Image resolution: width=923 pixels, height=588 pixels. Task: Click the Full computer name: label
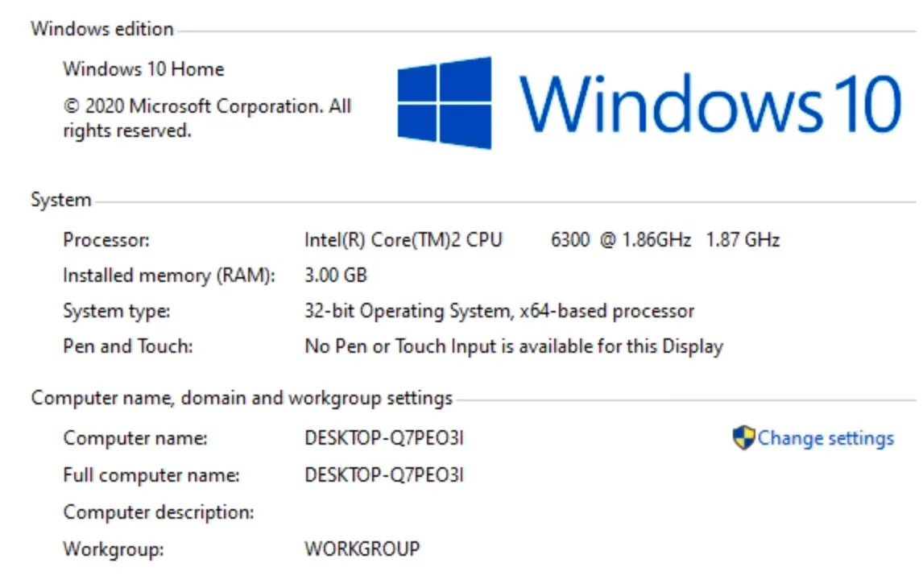click(x=151, y=475)
